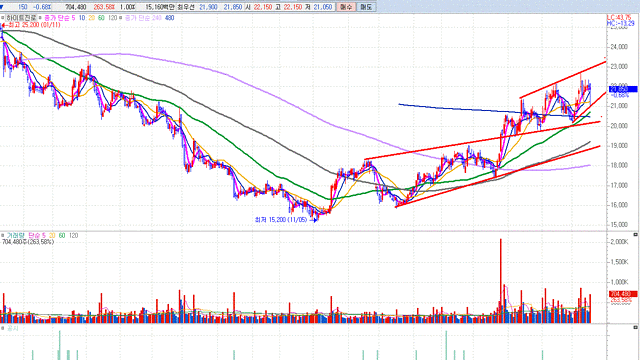Click the 21,850 bid price
The width and height of the screenshot is (640, 360).
[x=232, y=7]
